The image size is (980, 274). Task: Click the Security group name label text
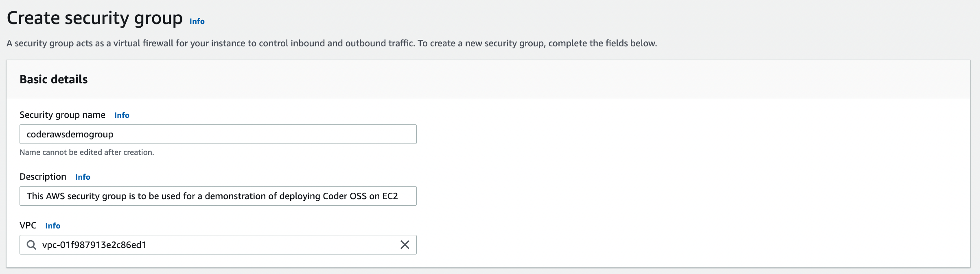coord(62,115)
